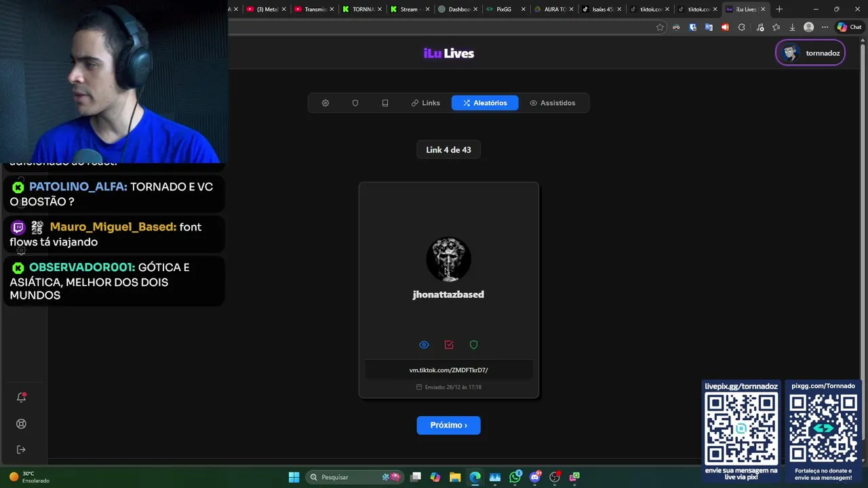Click the Microsoft Edge taskbar icon

point(475,477)
